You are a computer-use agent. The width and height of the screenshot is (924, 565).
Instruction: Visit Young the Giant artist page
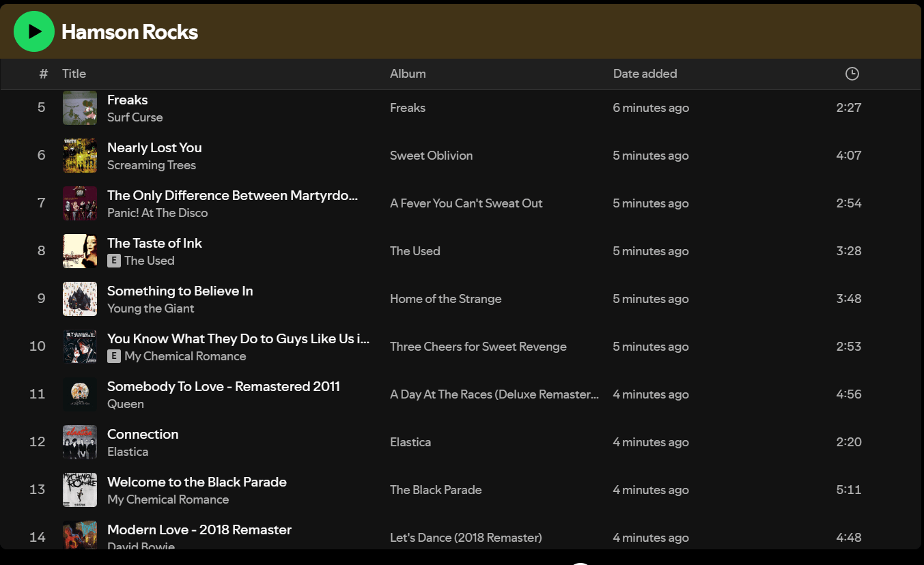pyautogui.click(x=151, y=308)
